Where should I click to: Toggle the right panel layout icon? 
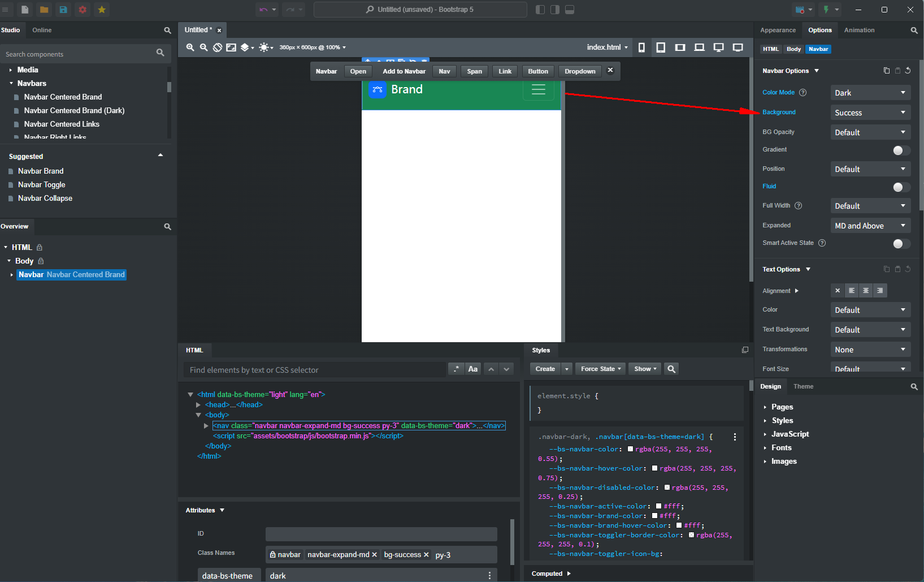(x=555, y=10)
